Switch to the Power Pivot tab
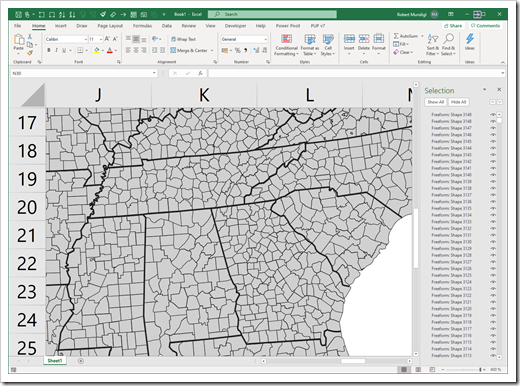 pos(288,26)
